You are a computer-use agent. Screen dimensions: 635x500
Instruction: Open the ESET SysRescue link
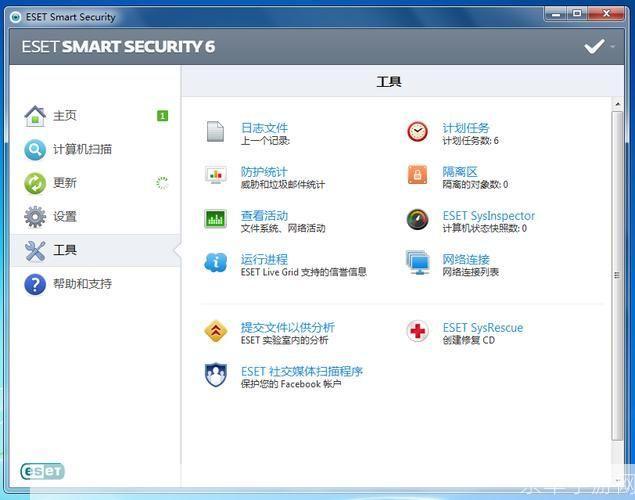pos(483,327)
